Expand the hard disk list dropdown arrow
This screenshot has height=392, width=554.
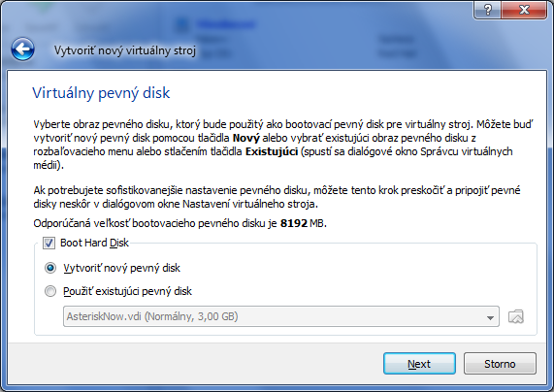(490, 317)
